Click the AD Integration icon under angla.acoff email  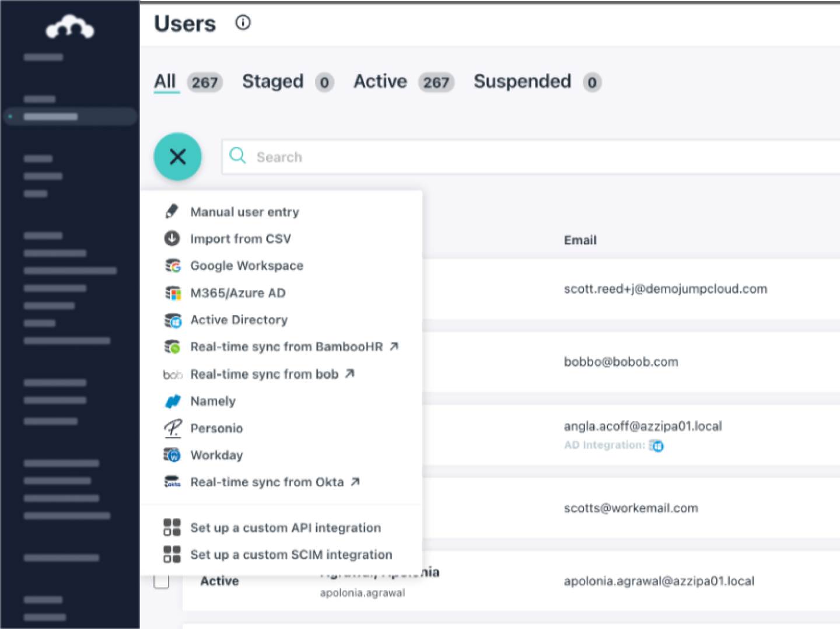(657, 446)
